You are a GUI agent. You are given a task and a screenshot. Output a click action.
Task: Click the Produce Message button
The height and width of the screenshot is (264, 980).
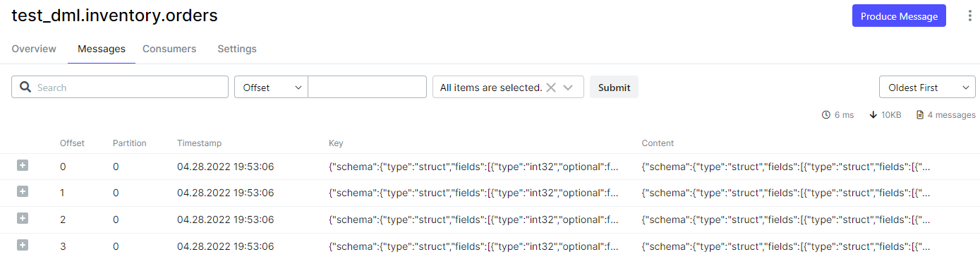coord(899,16)
